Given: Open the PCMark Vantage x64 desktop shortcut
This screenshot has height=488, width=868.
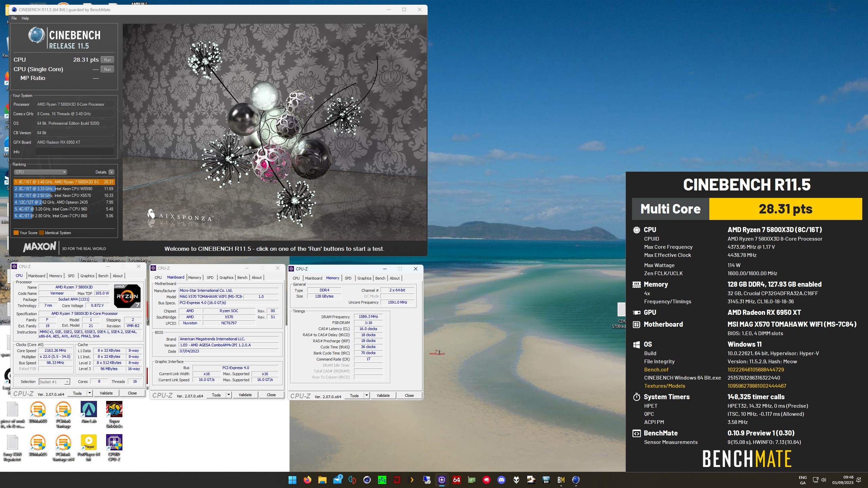Looking at the screenshot, I should 63,448.
